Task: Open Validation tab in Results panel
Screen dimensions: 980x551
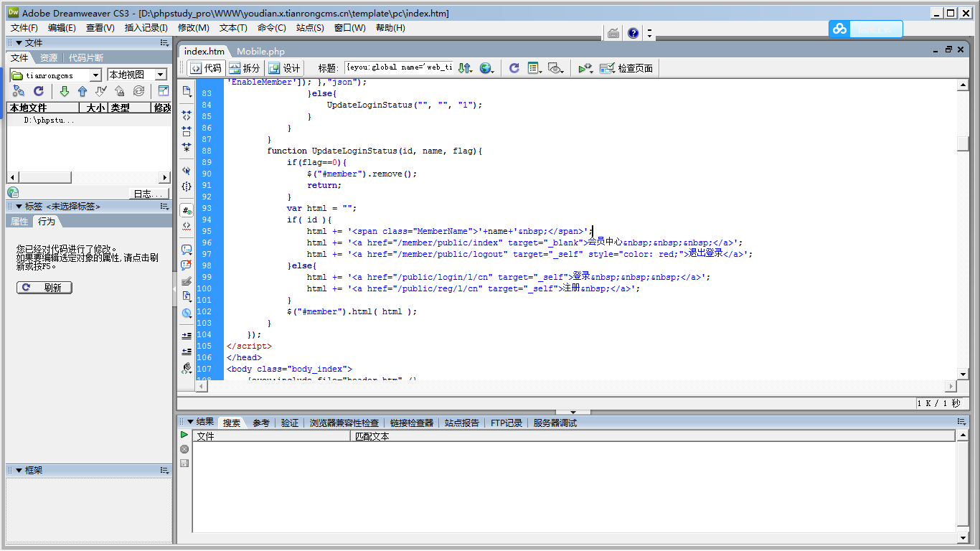Action: pos(290,423)
